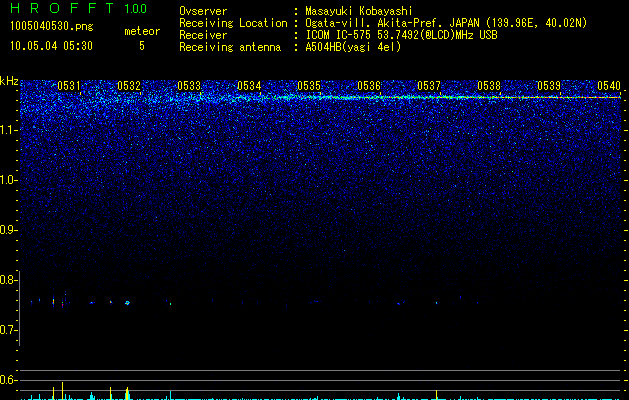Click the 0.8 kHz axis label
Viewport: 629px width, 400px height.
[8, 280]
